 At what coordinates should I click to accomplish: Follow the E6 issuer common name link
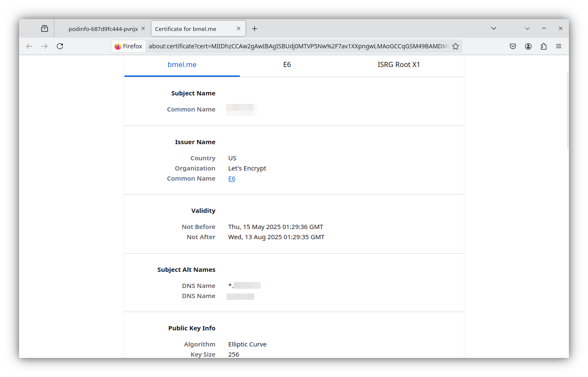[x=232, y=179]
